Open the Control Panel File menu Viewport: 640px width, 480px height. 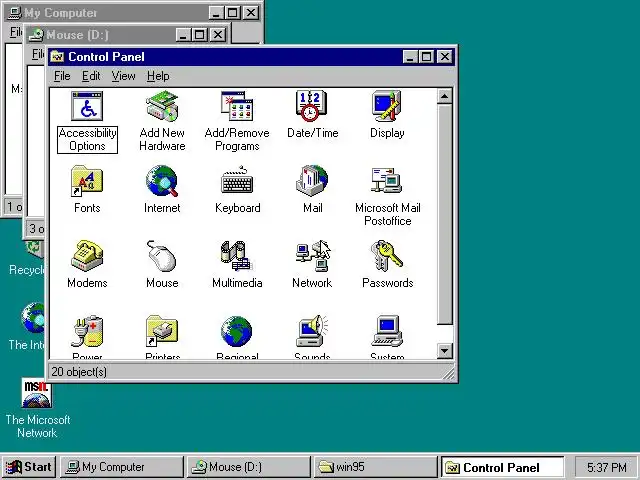[x=62, y=76]
